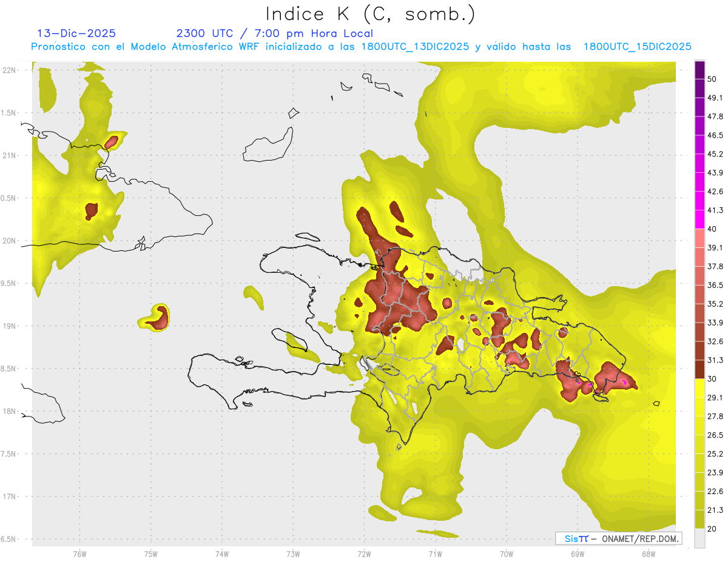Image resolution: width=728 pixels, height=562 pixels.
Task: Click latitude label '21N'
Action: [x=10, y=156]
